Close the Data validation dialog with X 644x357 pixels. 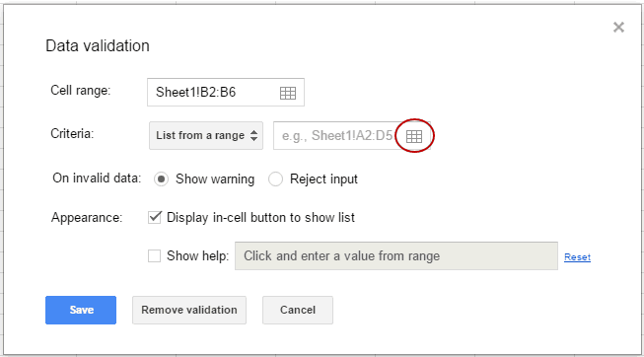tap(618, 27)
